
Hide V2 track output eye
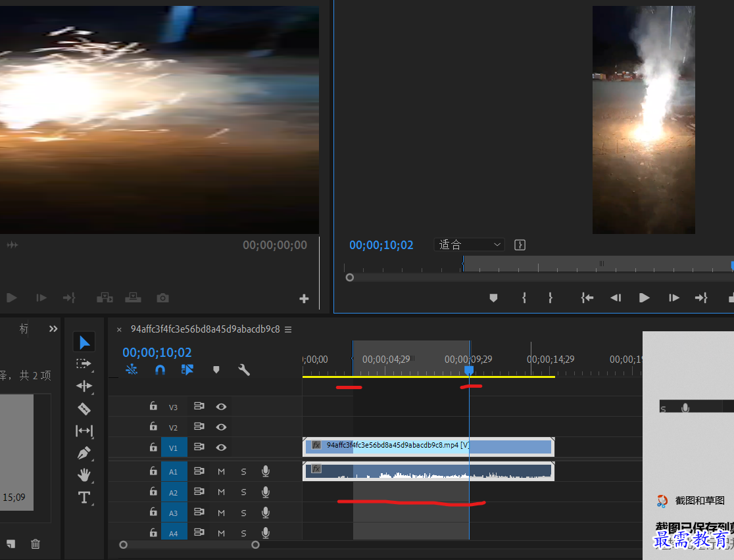click(x=221, y=427)
